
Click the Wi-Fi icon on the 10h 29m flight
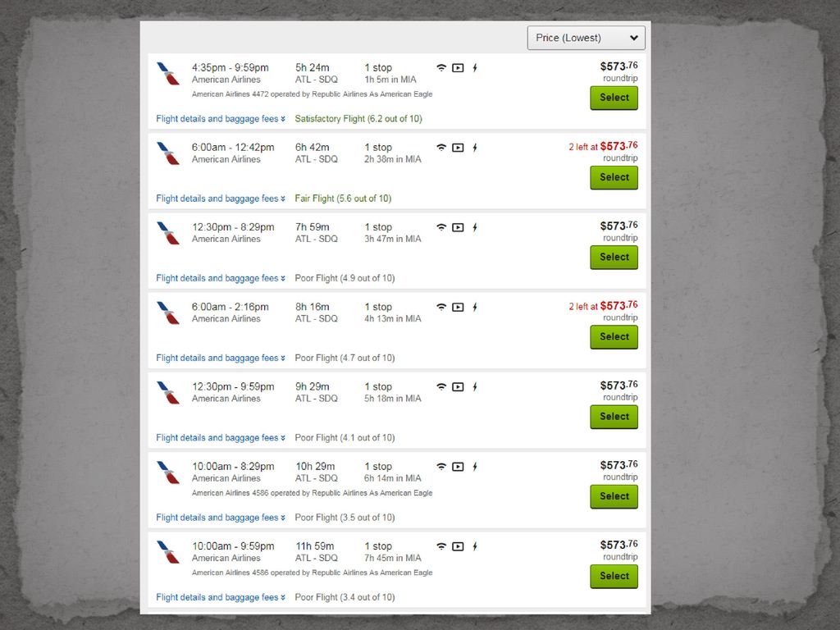(441, 467)
